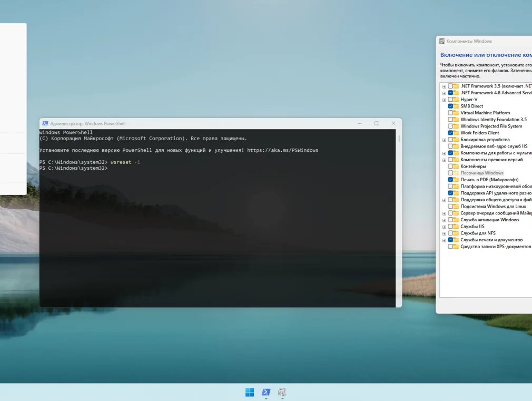
Task: Open the Windows Start menu
Action: click(x=250, y=392)
